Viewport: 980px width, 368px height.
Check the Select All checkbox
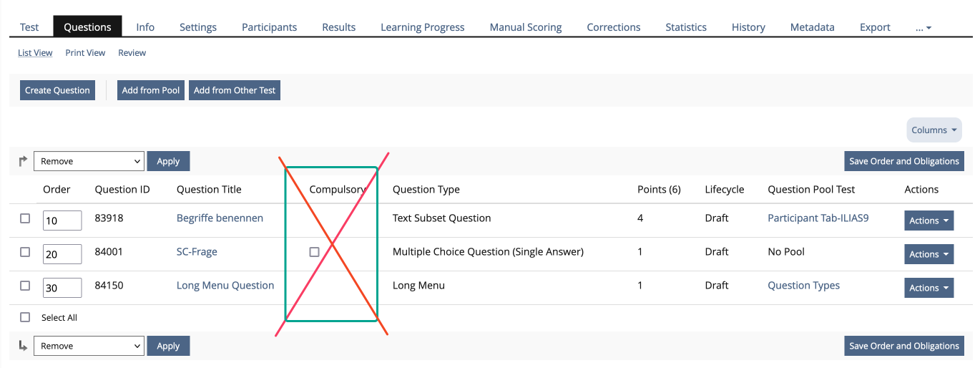[x=25, y=317]
